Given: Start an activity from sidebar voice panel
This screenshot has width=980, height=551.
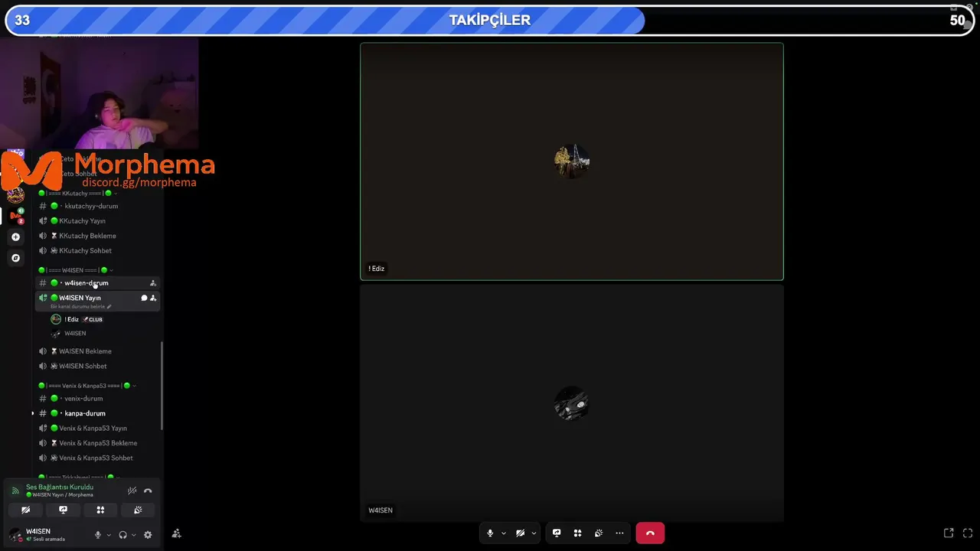Looking at the screenshot, I should coord(100,510).
